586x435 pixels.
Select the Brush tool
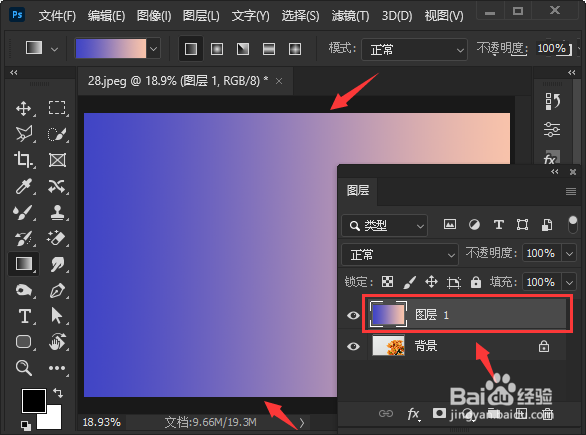pyautogui.click(x=24, y=212)
